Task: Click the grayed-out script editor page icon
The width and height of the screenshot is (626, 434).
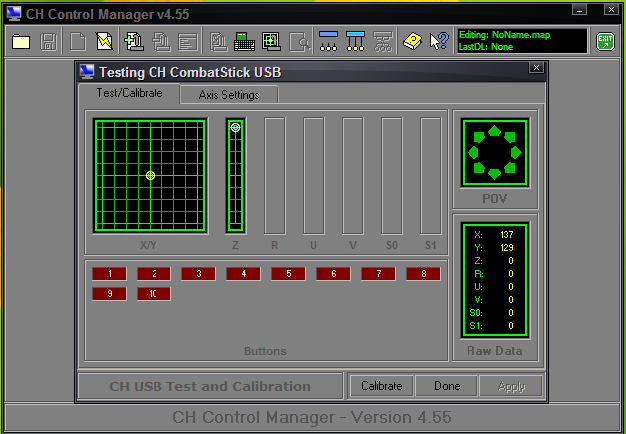Action: point(188,42)
